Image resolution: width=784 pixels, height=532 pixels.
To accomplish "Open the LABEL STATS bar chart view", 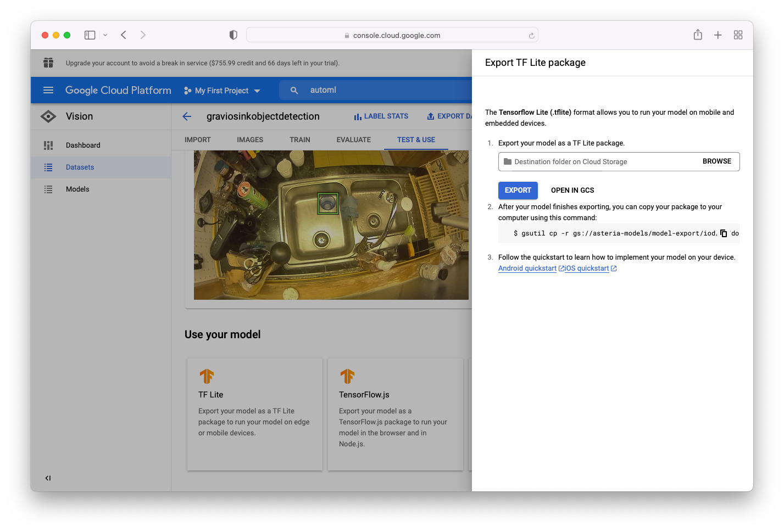I will click(381, 116).
